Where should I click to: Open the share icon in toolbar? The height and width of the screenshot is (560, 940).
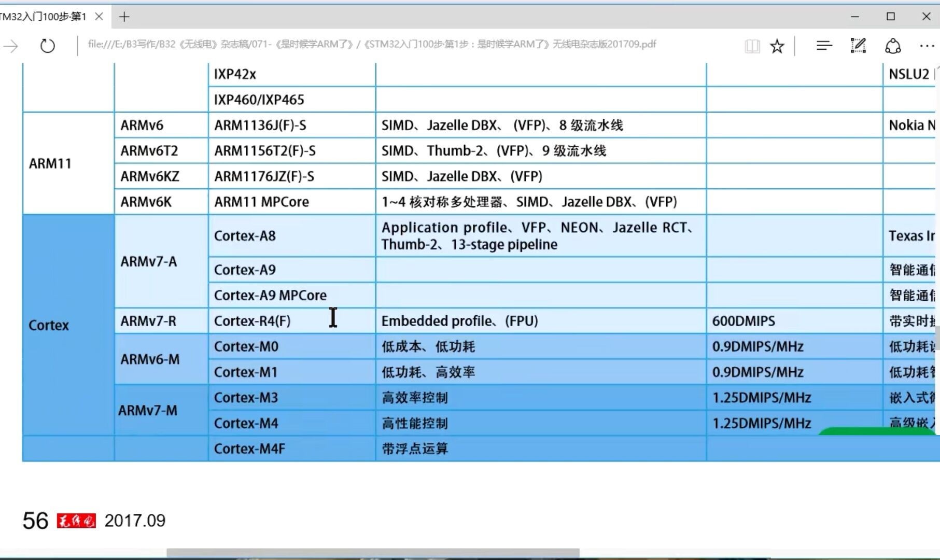click(x=892, y=46)
